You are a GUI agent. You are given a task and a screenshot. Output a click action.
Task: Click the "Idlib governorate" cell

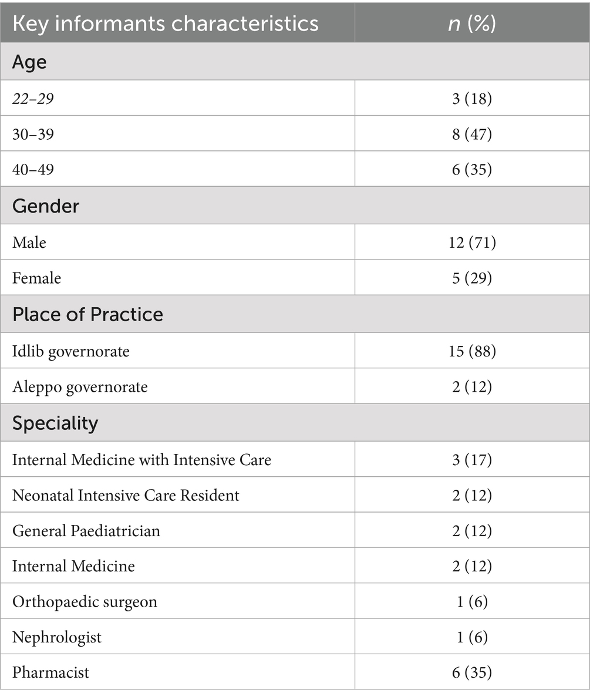(x=70, y=351)
